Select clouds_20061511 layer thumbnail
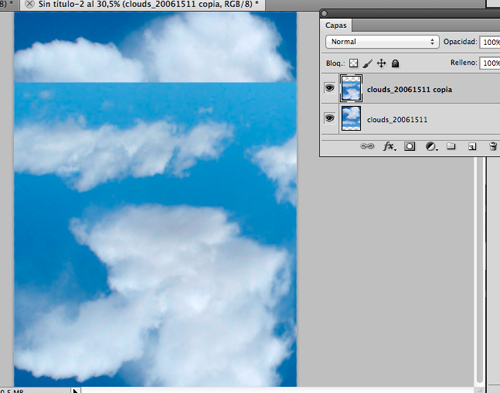This screenshot has height=393, width=500. [x=351, y=118]
